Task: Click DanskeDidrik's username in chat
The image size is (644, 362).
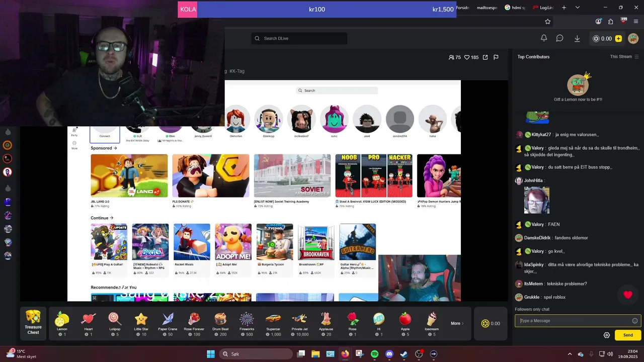Action: tap(537, 238)
